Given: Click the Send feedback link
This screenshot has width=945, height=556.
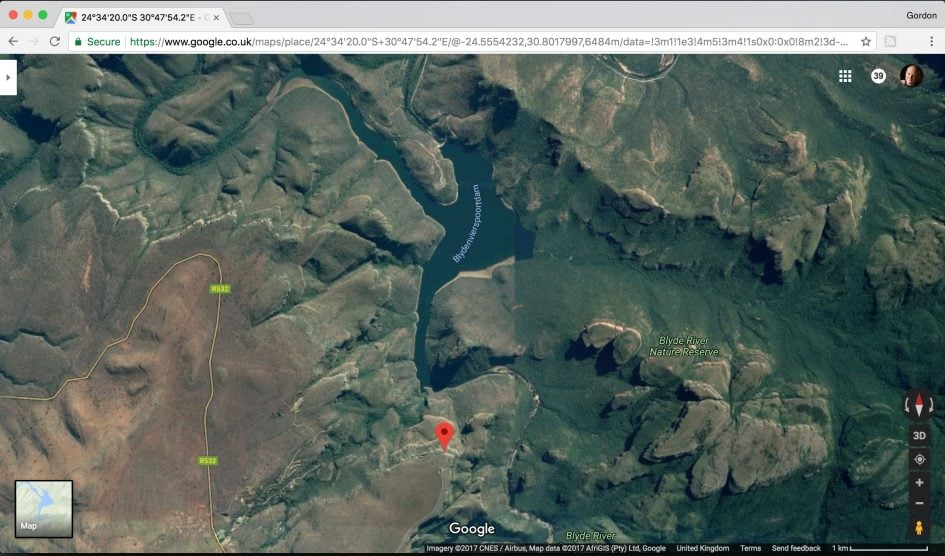Looking at the screenshot, I should click(796, 548).
